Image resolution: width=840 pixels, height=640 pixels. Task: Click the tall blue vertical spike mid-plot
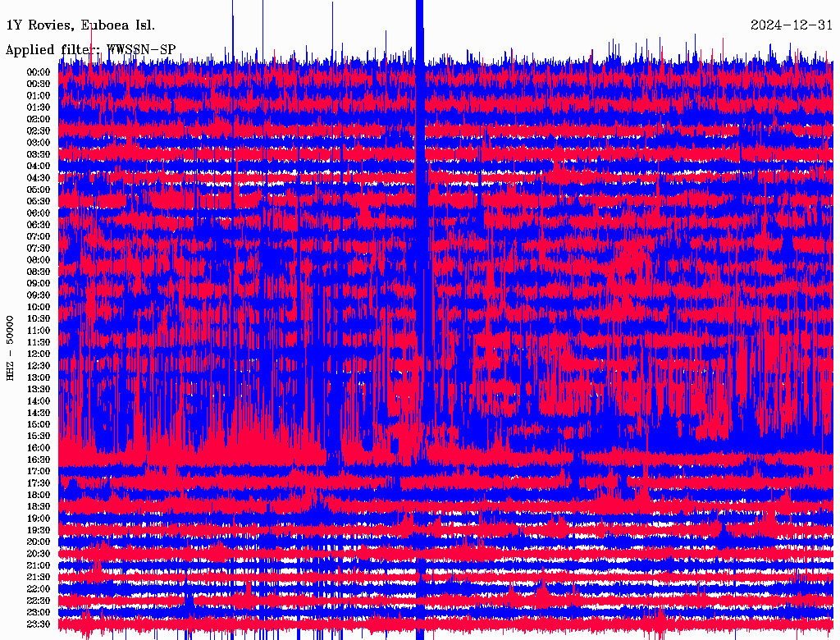pyautogui.click(x=420, y=246)
